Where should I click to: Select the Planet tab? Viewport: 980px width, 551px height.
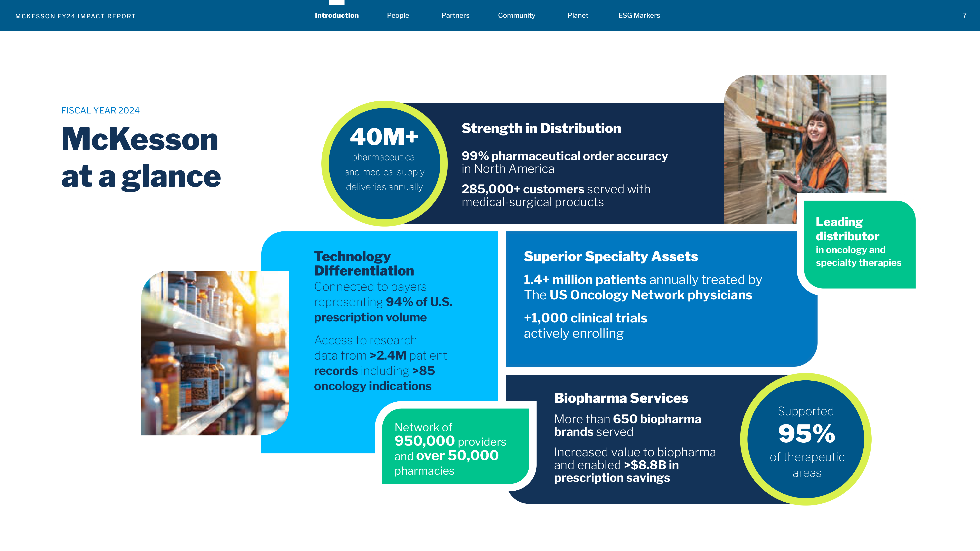point(578,16)
